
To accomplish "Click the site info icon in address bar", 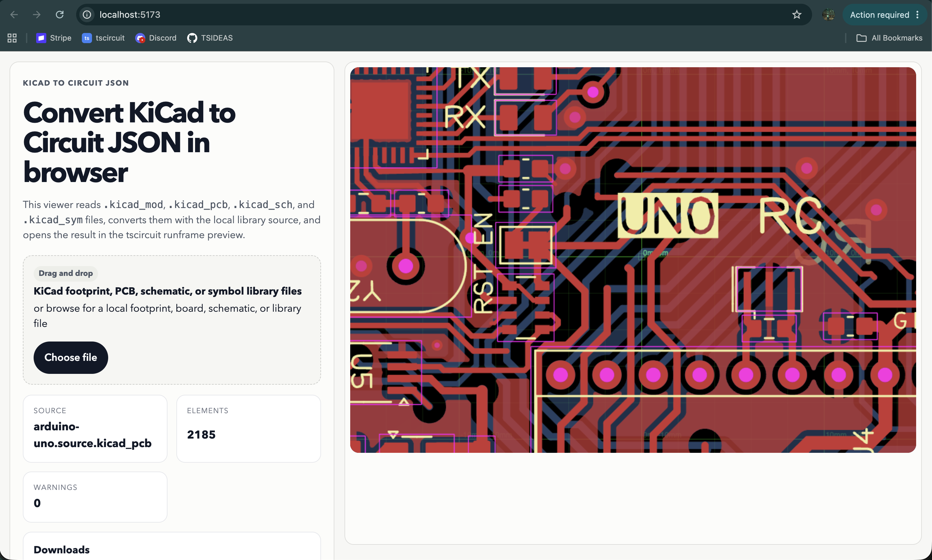I will point(87,15).
